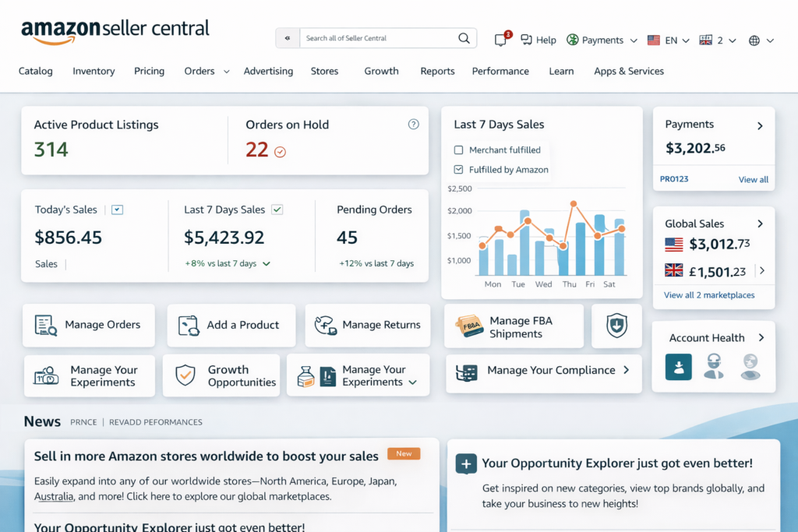The width and height of the screenshot is (798, 532).
Task: Open the Payments dropdown in header
Action: (634, 41)
